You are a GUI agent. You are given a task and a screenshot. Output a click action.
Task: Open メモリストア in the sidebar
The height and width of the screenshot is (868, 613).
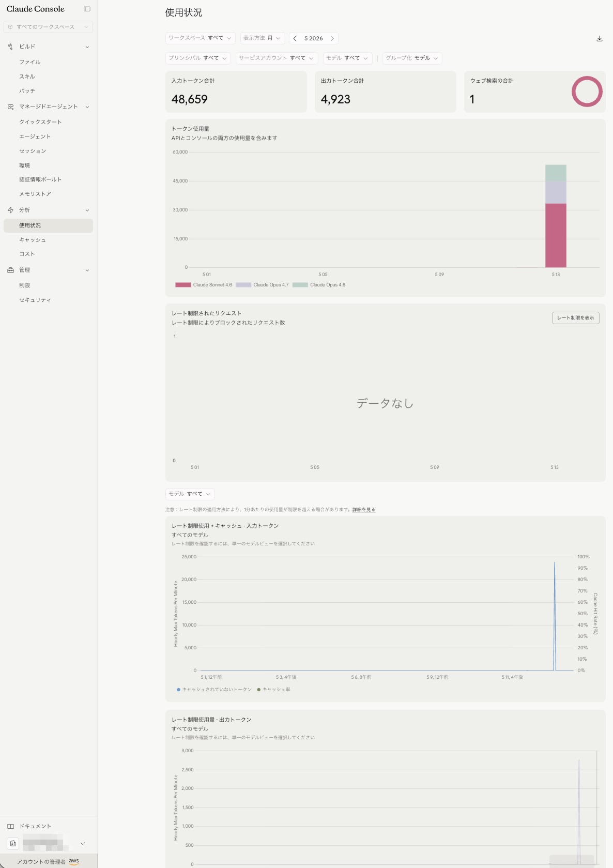49,194
